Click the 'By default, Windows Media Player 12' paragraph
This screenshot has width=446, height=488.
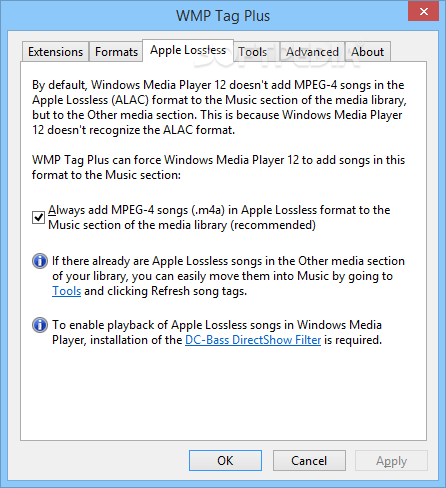pyautogui.click(x=219, y=107)
